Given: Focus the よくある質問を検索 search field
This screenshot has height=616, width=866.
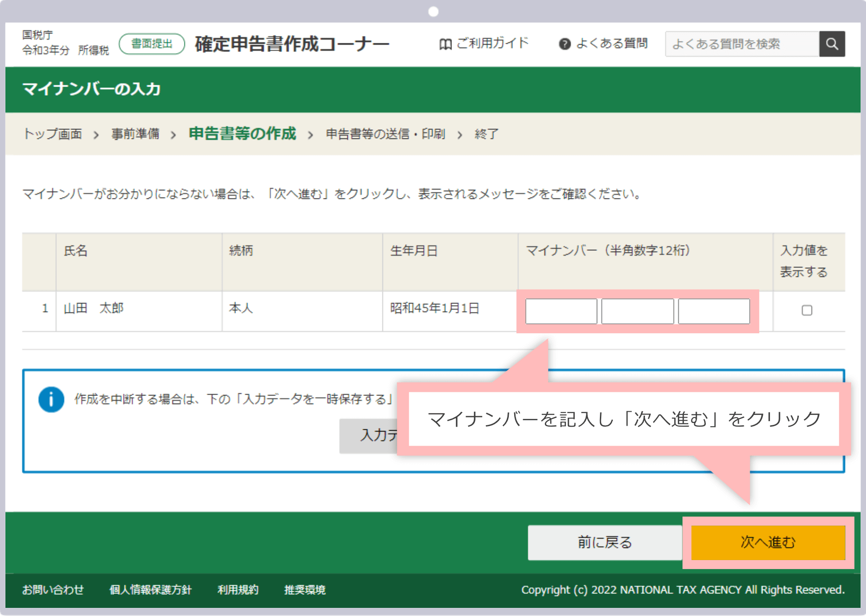Looking at the screenshot, I should point(742,44).
